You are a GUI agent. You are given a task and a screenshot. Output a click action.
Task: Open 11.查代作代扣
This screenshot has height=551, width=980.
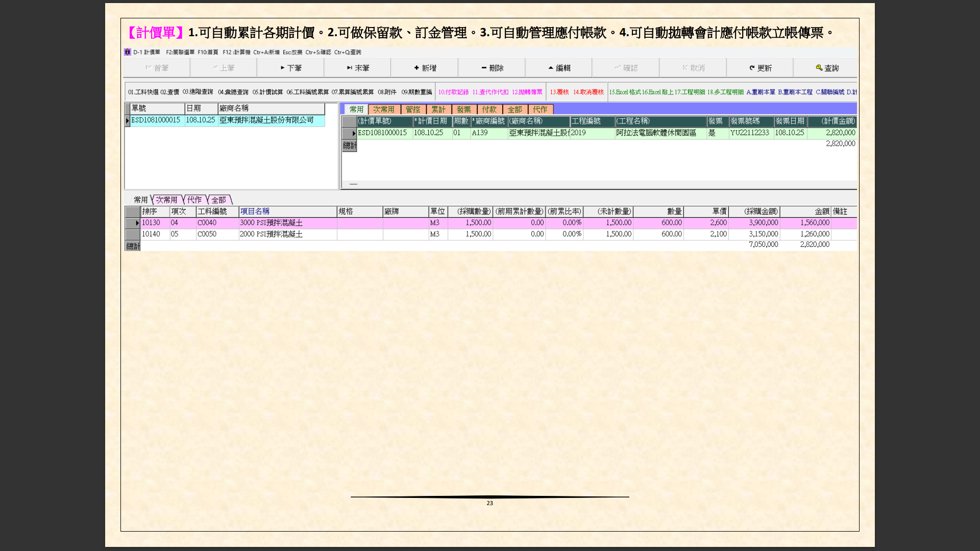click(x=490, y=92)
